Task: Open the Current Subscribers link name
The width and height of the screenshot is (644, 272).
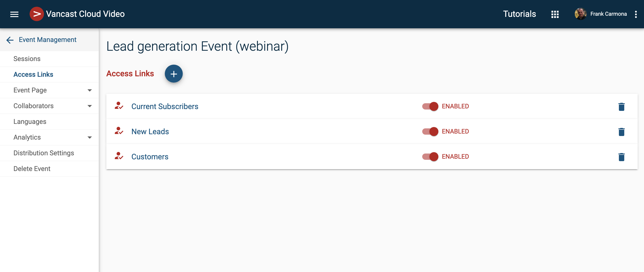Action: (165, 107)
